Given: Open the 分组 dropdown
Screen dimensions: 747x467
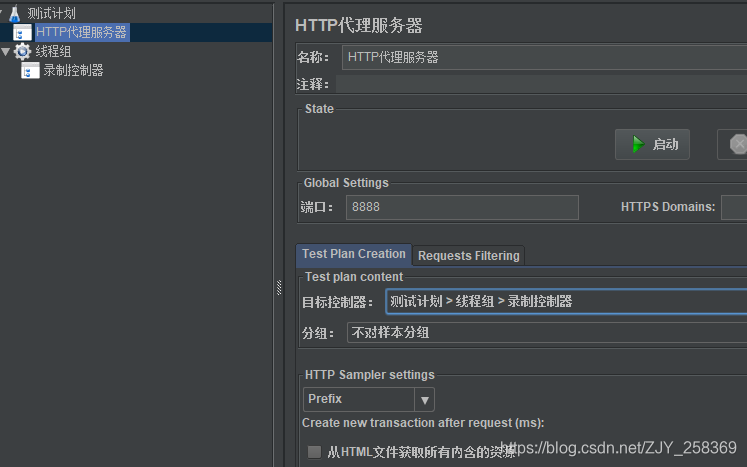Looking at the screenshot, I should [547, 333].
